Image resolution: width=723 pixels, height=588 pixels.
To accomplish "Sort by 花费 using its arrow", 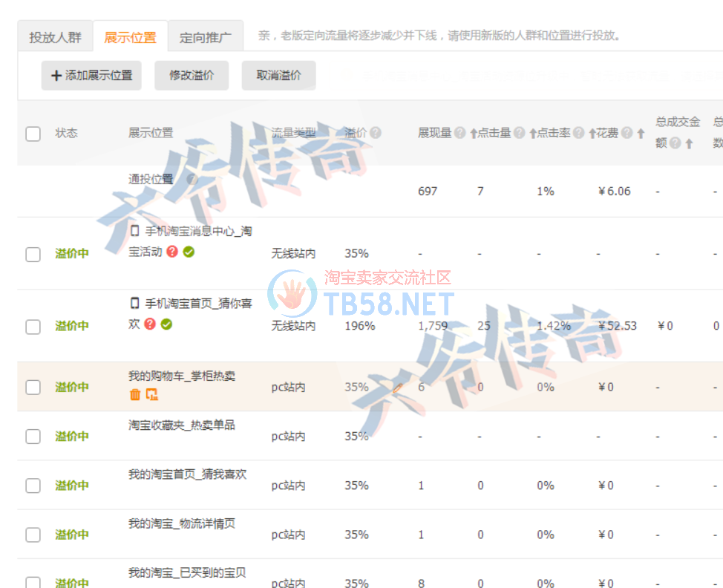I will [641, 134].
